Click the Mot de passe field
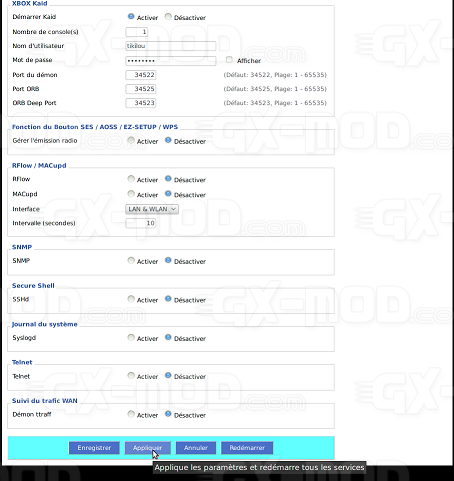This screenshot has width=454, height=481. tap(171, 61)
